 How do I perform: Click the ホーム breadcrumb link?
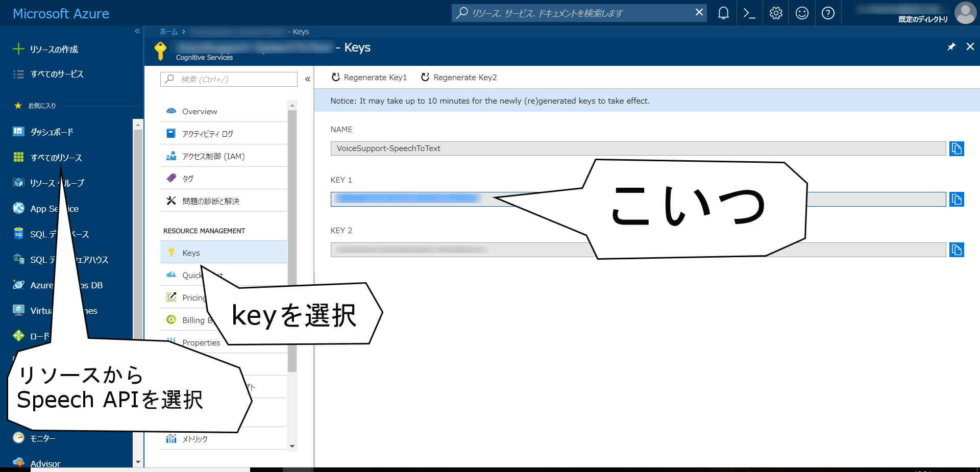168,32
